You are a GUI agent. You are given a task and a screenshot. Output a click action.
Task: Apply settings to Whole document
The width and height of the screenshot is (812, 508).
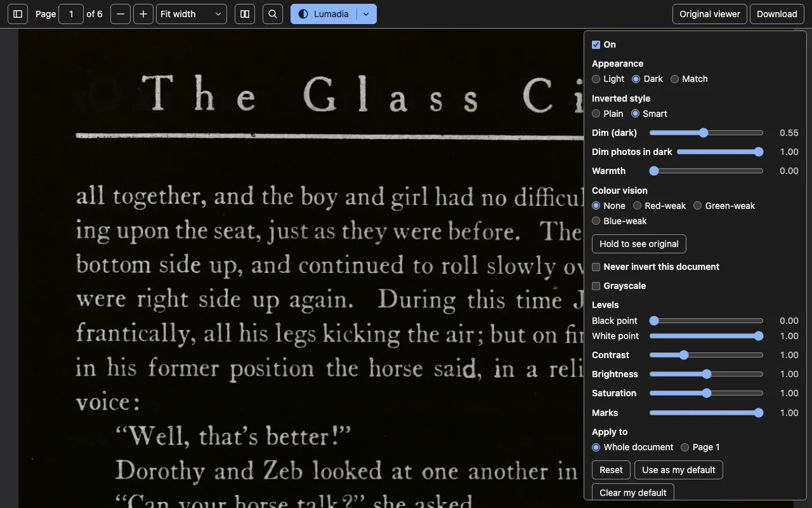point(596,447)
